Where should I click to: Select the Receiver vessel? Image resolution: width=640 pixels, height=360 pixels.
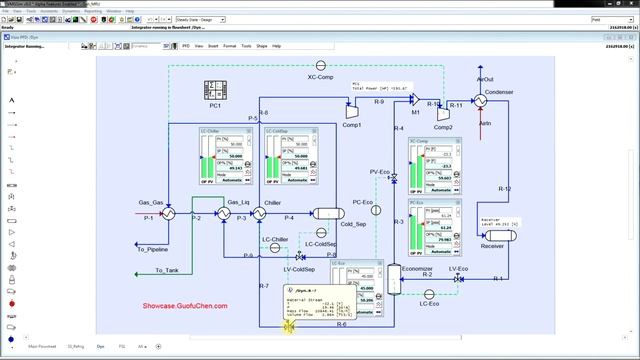500,236
